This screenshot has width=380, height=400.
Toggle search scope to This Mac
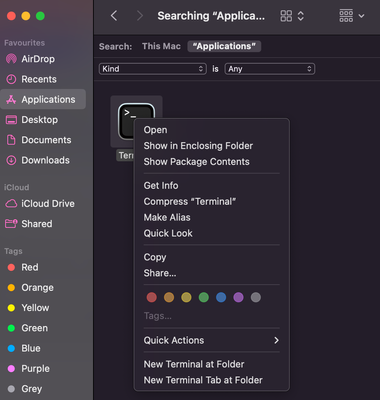(x=161, y=46)
